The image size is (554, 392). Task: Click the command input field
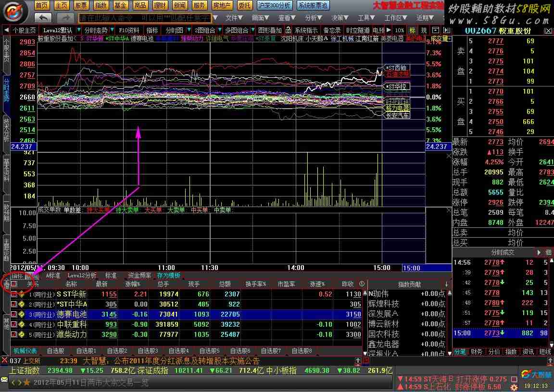point(145,18)
